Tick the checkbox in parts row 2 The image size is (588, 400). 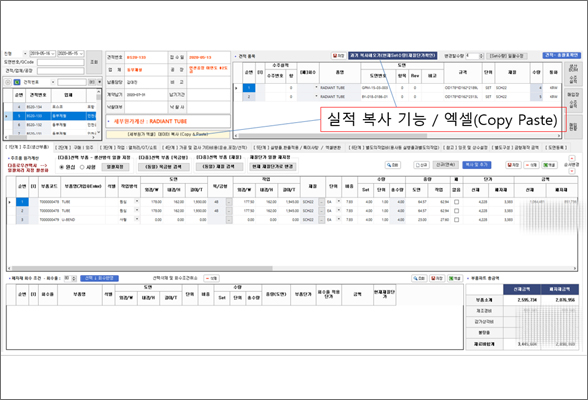[456, 211]
